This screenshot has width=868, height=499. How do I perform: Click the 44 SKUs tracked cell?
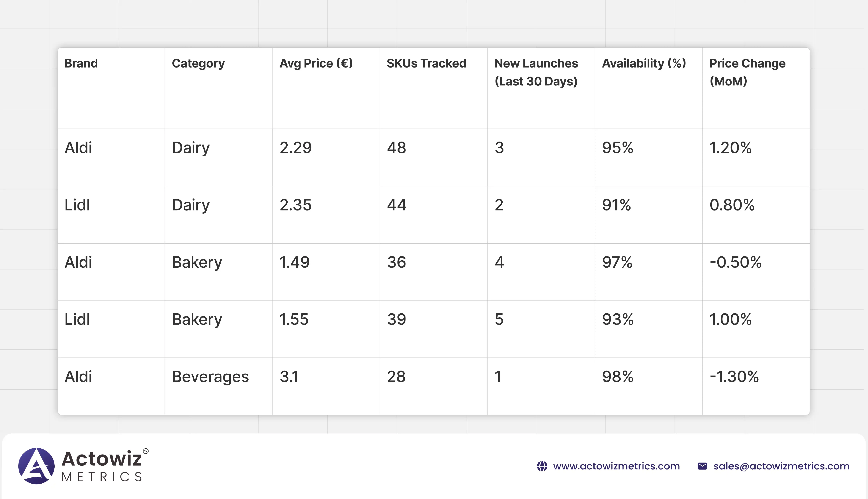coord(396,205)
